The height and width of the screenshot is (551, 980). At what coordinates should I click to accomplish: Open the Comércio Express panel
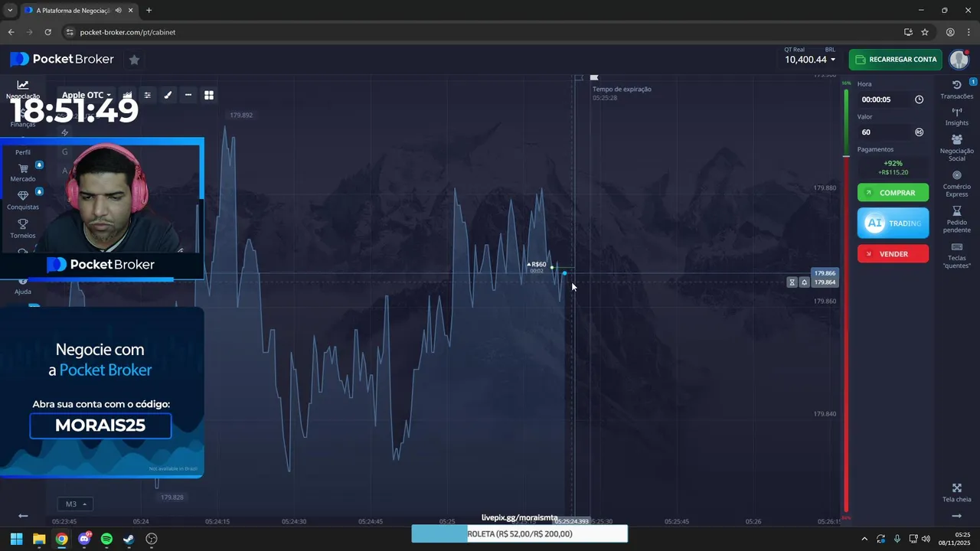[x=956, y=184]
